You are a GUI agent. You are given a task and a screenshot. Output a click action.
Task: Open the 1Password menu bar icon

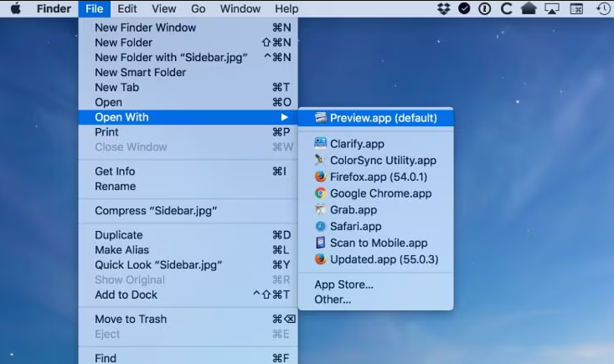click(485, 8)
